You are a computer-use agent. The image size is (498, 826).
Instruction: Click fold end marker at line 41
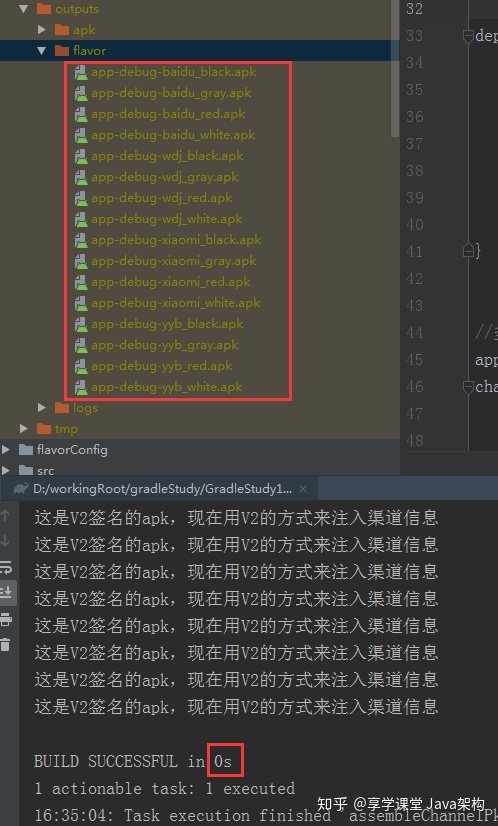coord(468,251)
